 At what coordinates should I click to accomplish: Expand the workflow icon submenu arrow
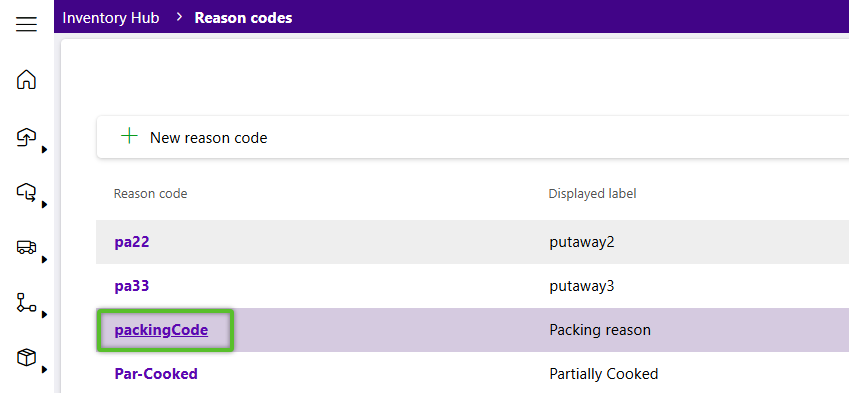coord(44,315)
